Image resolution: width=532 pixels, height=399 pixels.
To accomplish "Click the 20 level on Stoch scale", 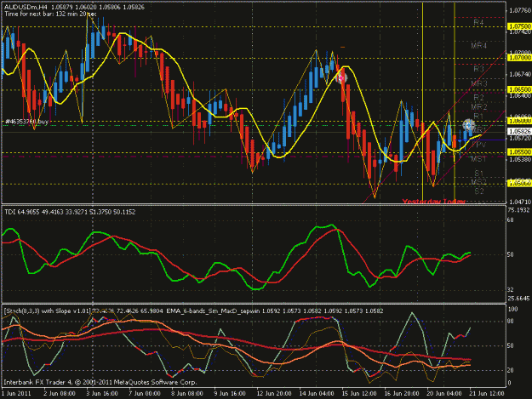I will coord(510,371).
